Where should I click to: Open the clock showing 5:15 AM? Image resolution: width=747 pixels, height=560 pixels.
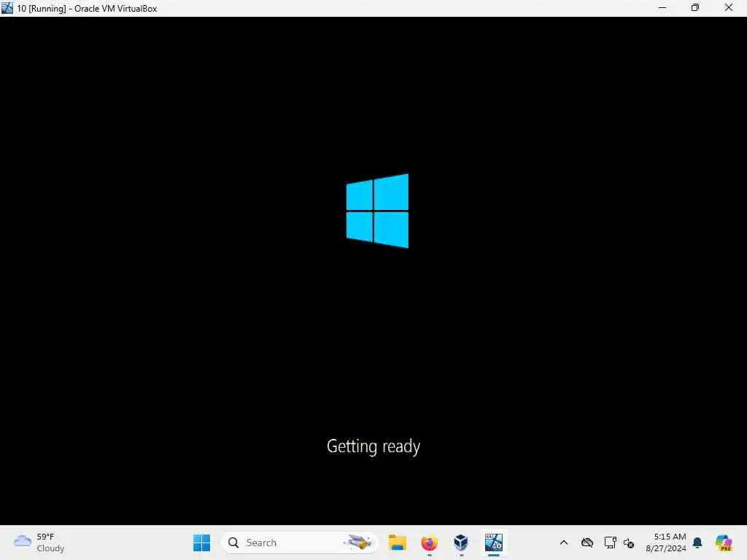tap(665, 542)
